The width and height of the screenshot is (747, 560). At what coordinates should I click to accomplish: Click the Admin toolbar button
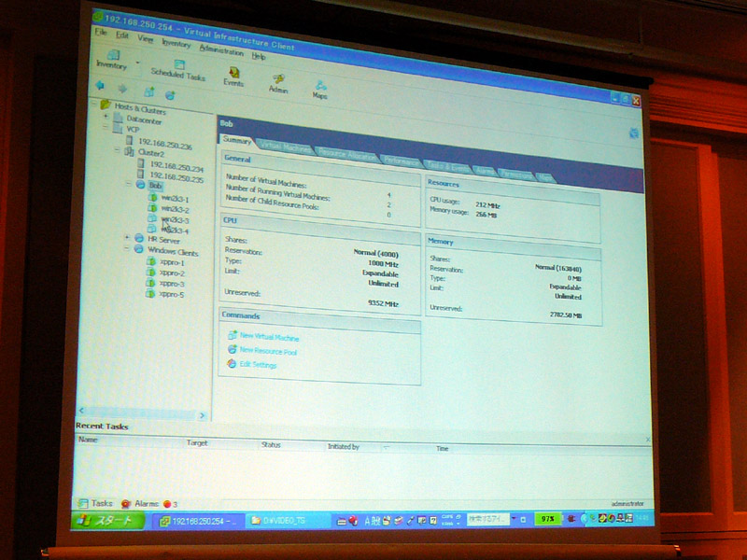(278, 83)
